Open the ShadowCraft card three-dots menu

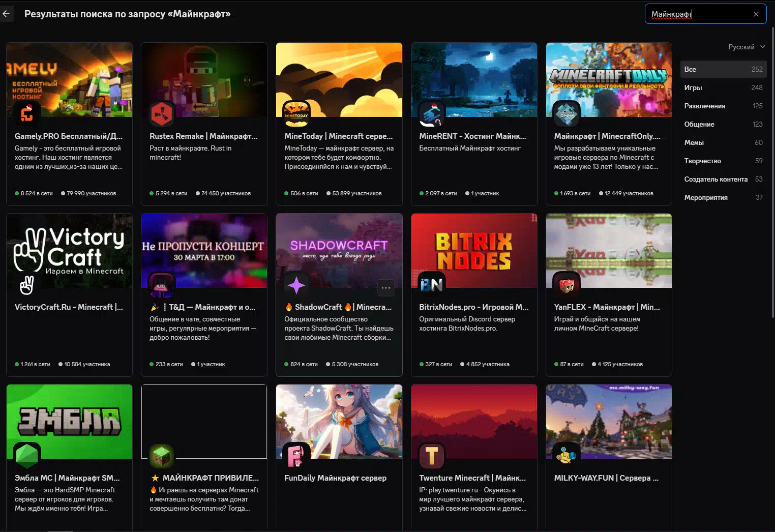(386, 288)
